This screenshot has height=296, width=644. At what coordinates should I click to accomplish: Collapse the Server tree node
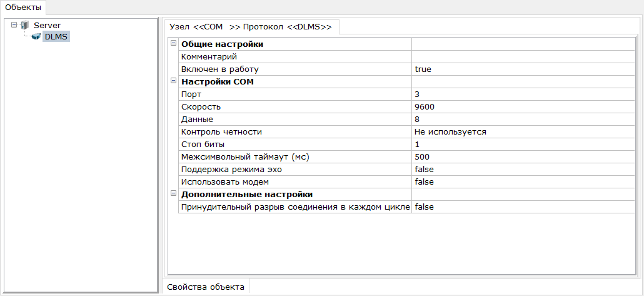(14, 25)
